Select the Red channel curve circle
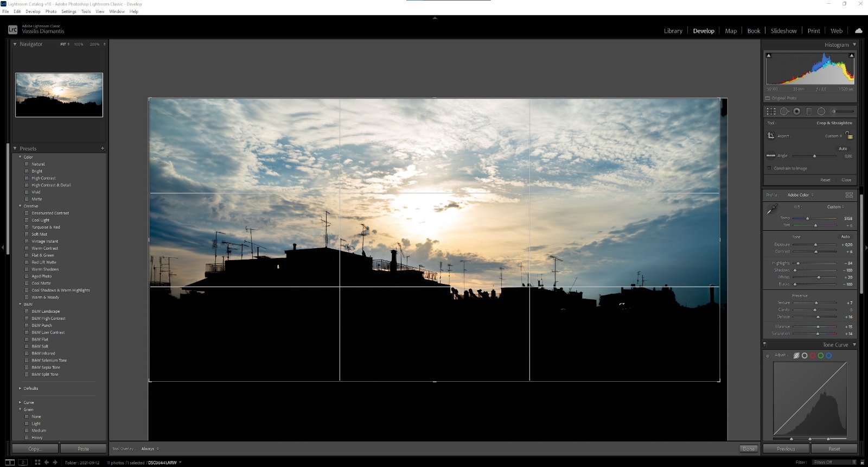The image size is (868, 467). click(813, 356)
